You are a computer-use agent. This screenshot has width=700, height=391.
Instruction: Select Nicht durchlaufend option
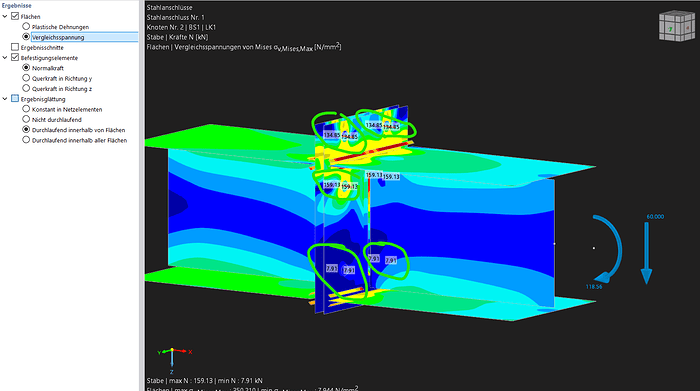pyautogui.click(x=26, y=119)
